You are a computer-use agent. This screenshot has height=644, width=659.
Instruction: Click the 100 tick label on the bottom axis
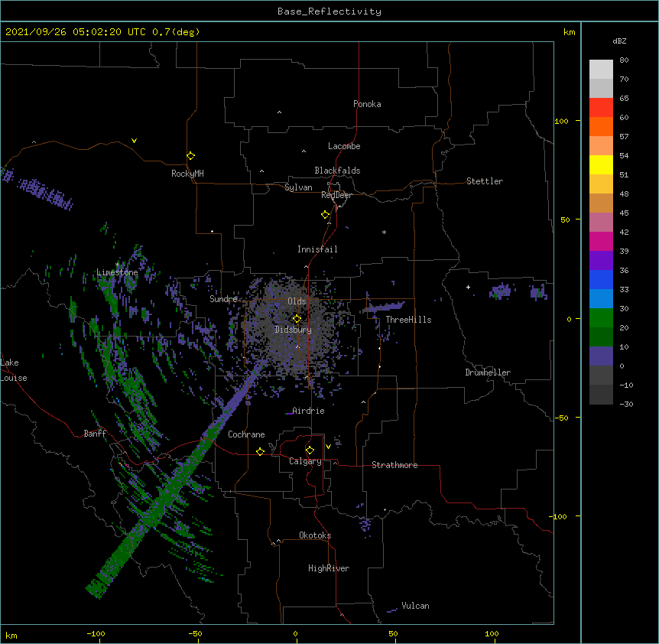[x=492, y=633]
